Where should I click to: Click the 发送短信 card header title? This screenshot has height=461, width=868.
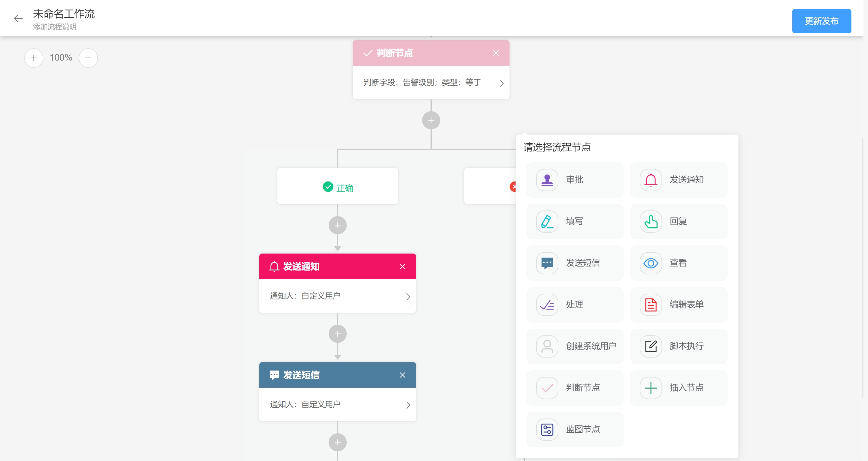(301, 375)
